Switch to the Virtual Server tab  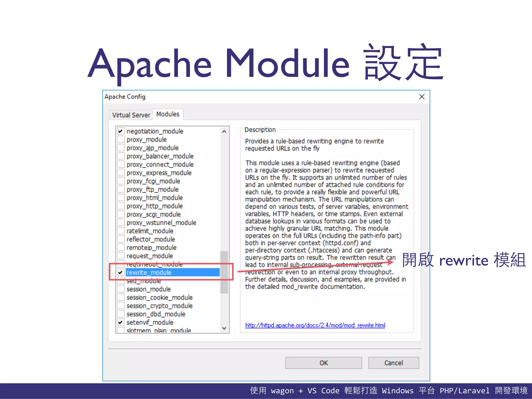(x=131, y=115)
